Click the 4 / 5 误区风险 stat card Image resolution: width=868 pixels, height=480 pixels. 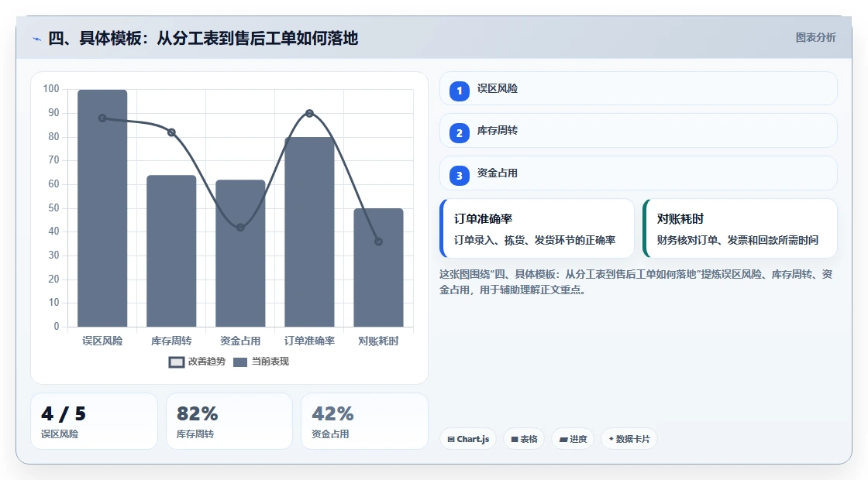(x=94, y=421)
